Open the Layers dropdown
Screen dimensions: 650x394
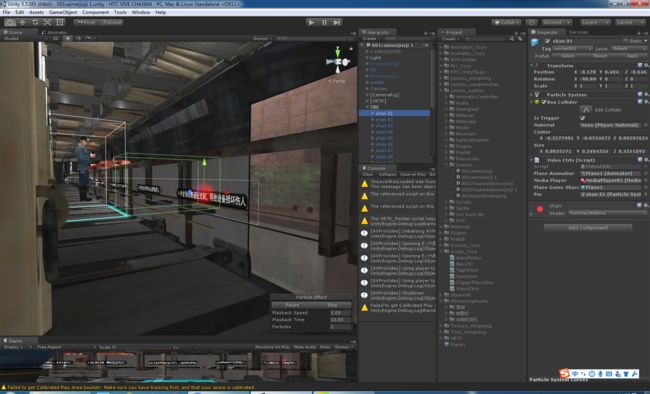pos(595,22)
